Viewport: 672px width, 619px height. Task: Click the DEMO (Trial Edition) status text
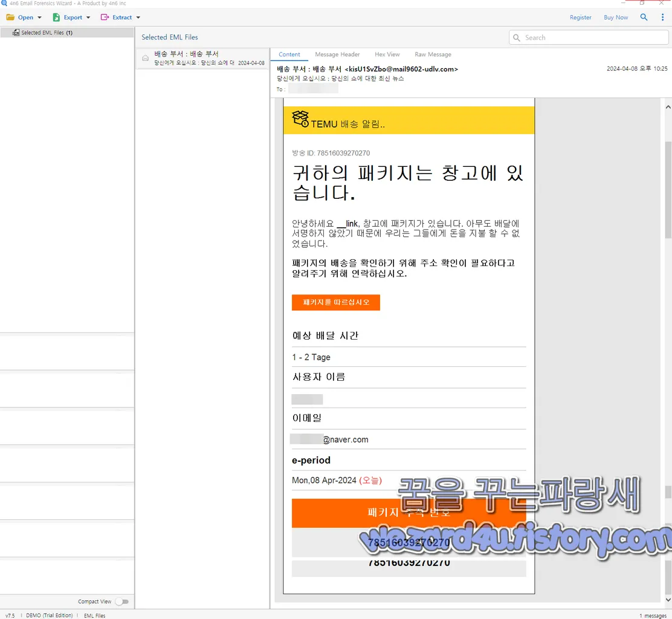pos(50,615)
